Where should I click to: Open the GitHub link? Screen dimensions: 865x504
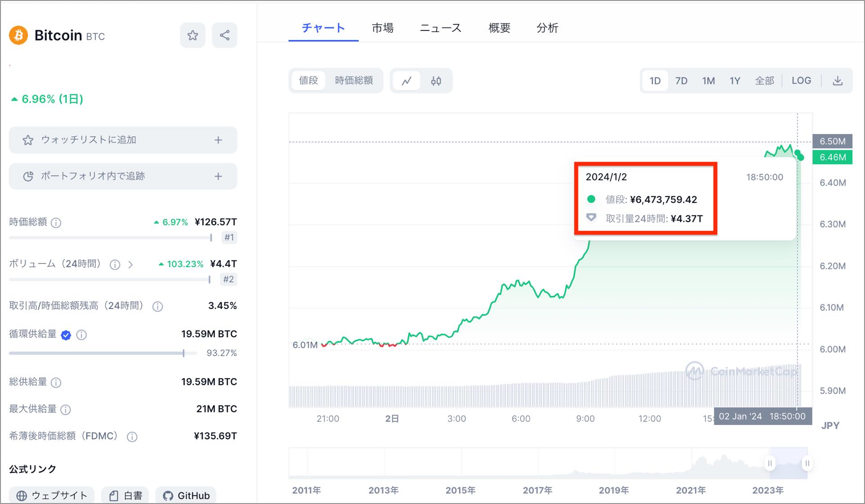[186, 495]
